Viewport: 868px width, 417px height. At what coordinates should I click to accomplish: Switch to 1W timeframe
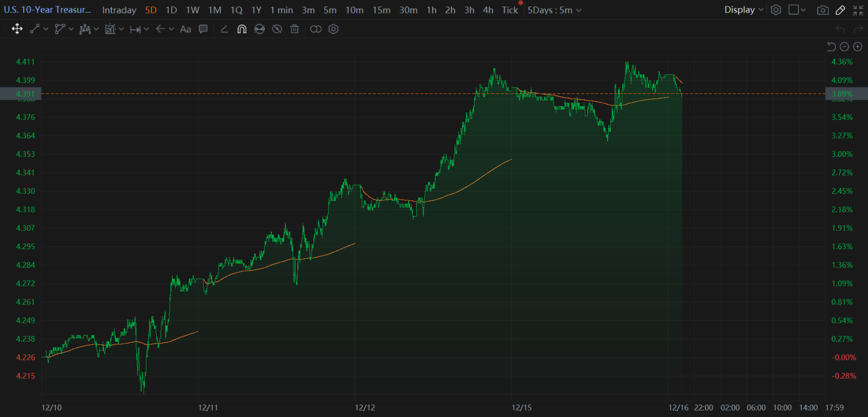click(193, 10)
